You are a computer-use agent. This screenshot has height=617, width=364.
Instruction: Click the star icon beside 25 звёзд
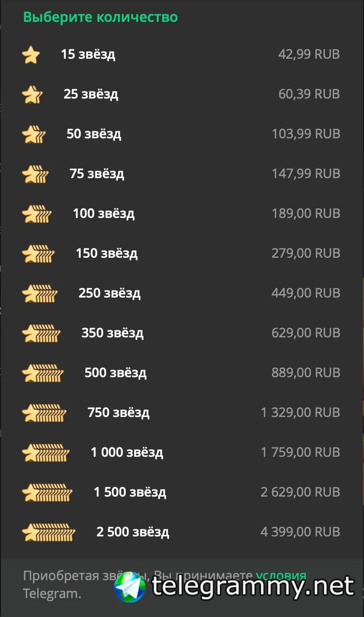[x=32, y=94]
